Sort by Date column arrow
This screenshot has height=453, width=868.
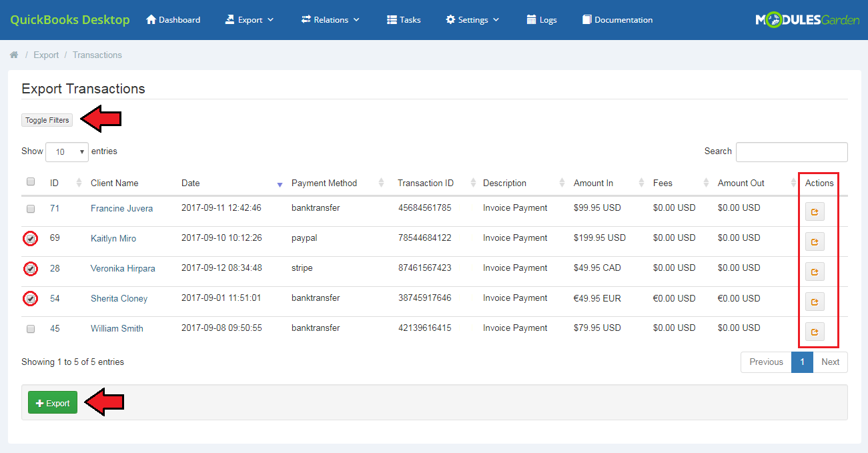(x=280, y=183)
